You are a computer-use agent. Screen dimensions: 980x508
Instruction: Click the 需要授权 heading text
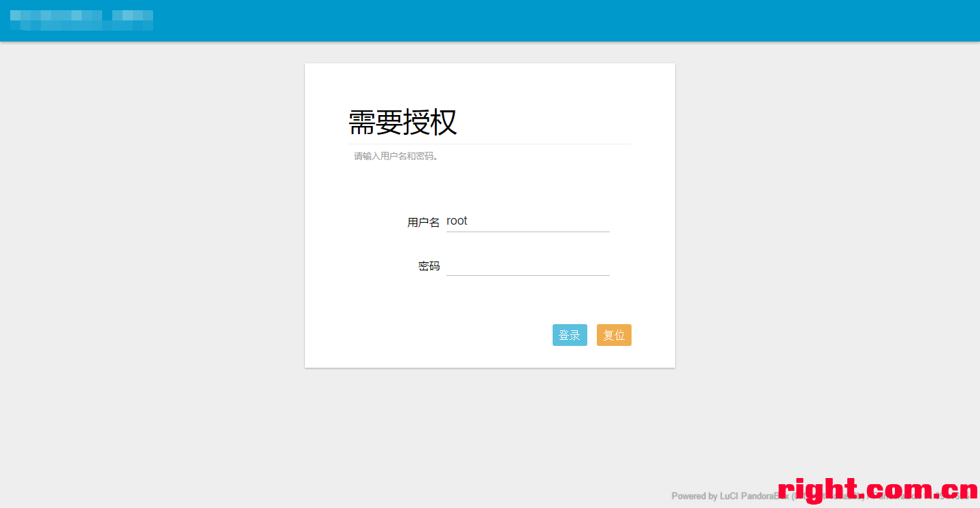(x=403, y=123)
